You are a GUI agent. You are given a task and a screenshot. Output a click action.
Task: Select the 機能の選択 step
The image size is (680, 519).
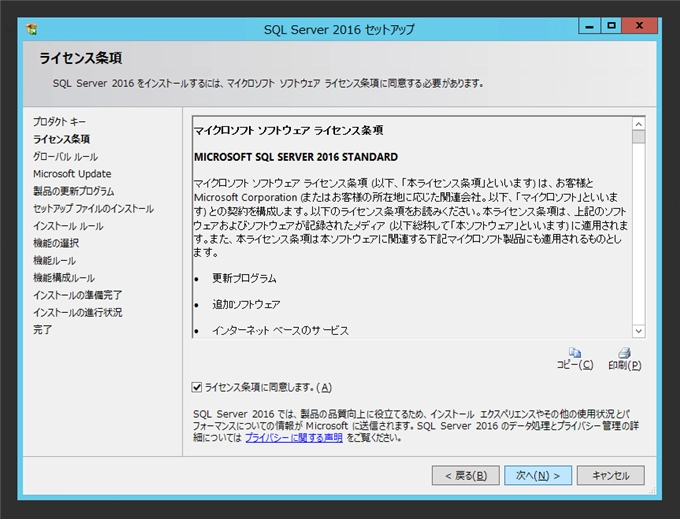56,243
